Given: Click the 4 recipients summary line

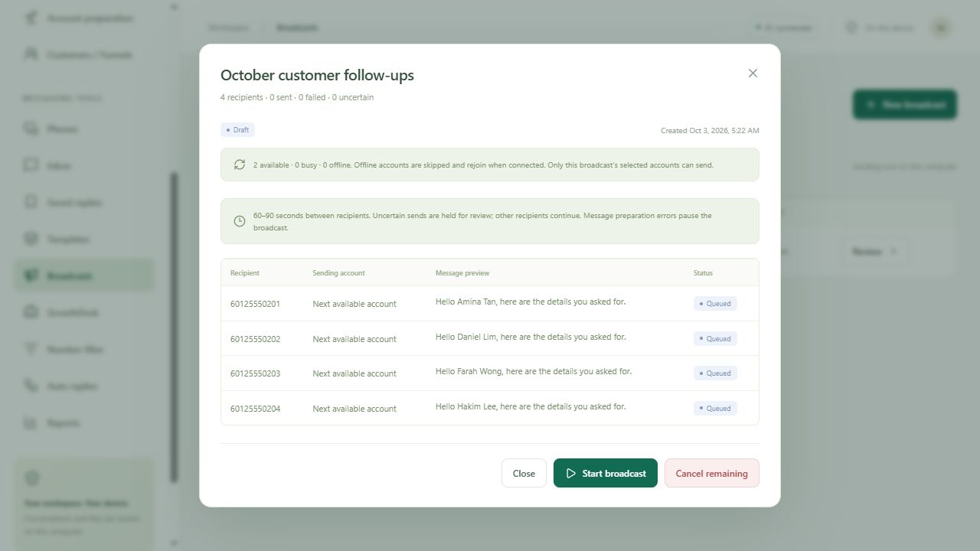Looking at the screenshot, I should tap(297, 97).
